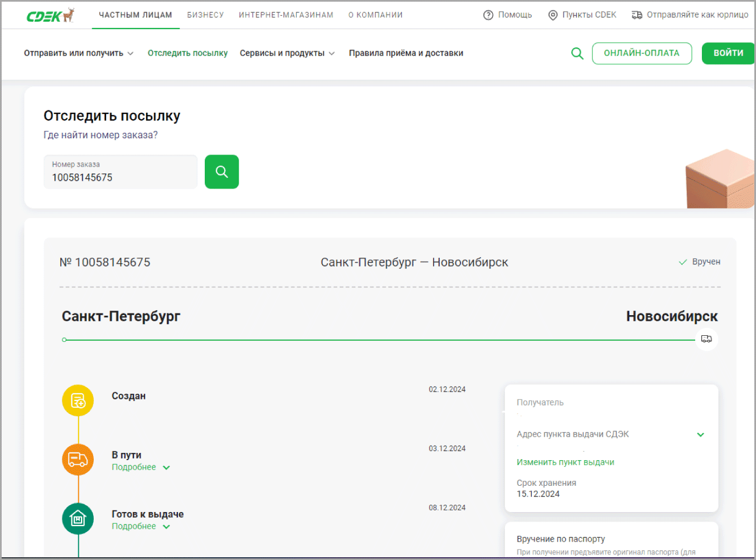This screenshot has width=756, height=560.
Task: Click the map pin icon beside Пункты CDEK
Action: pyautogui.click(x=553, y=15)
